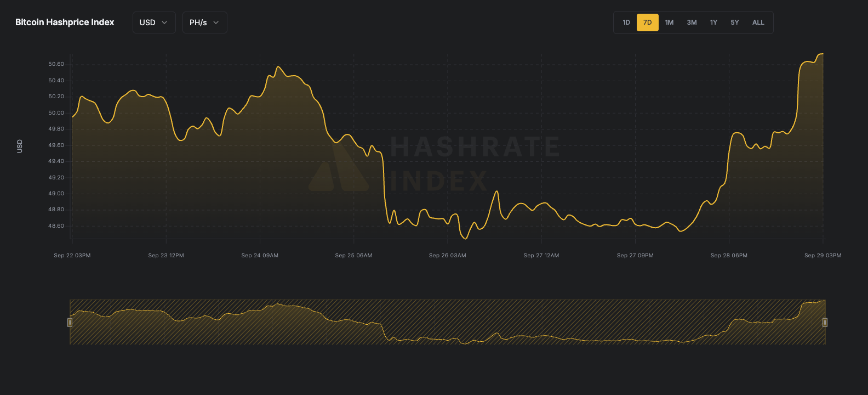This screenshot has height=395, width=868.
Task: Select the 1D time range
Action: 626,22
